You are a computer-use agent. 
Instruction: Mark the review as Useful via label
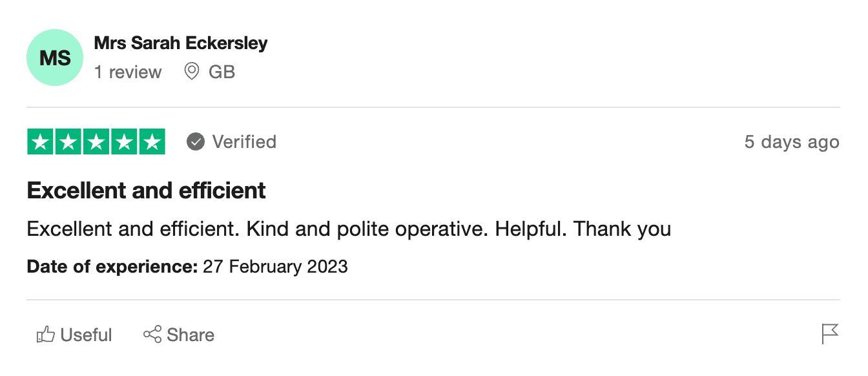[x=86, y=335]
